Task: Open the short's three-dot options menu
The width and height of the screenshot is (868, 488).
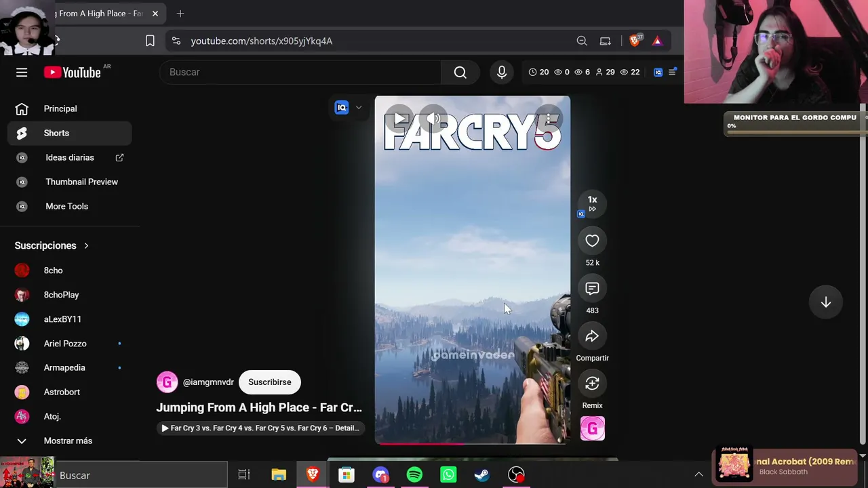Action: [x=549, y=119]
